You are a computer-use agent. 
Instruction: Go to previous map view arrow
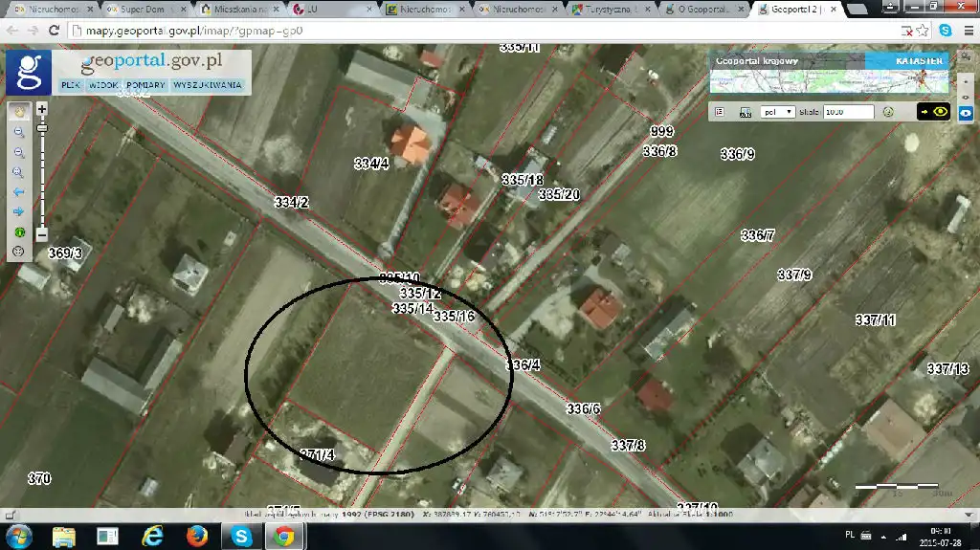17,192
